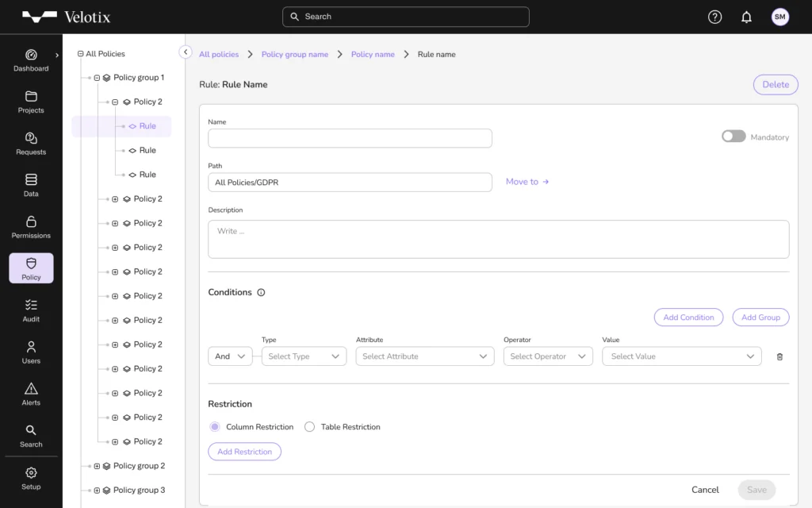The image size is (812, 508).
Task: Delete the condition row with trash icon
Action: 779,356
